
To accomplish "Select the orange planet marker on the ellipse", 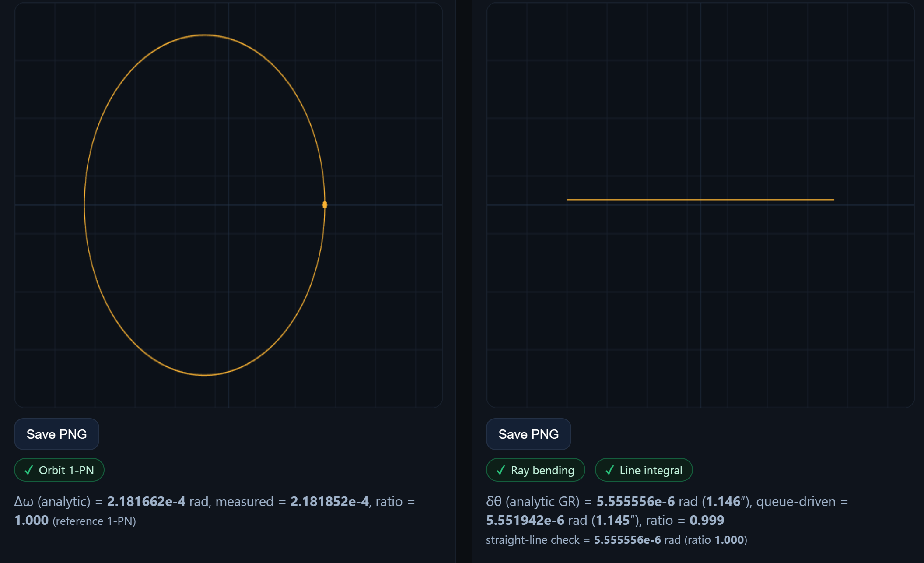I will 325,204.
